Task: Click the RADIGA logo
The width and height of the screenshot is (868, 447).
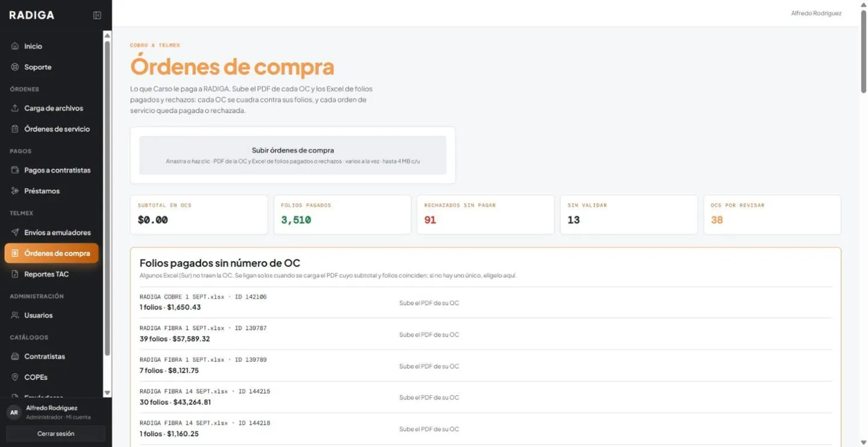Action: click(31, 15)
